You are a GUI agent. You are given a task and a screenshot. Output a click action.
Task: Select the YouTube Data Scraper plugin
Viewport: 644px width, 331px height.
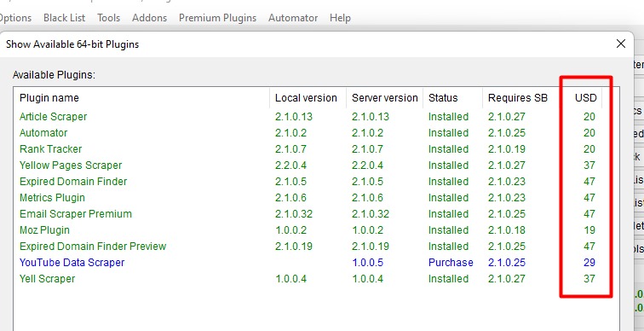coord(308,263)
